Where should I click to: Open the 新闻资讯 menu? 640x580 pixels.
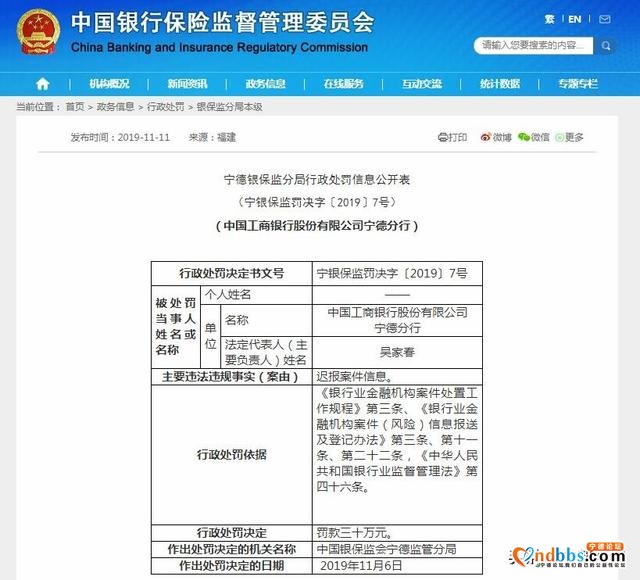pyautogui.click(x=187, y=84)
